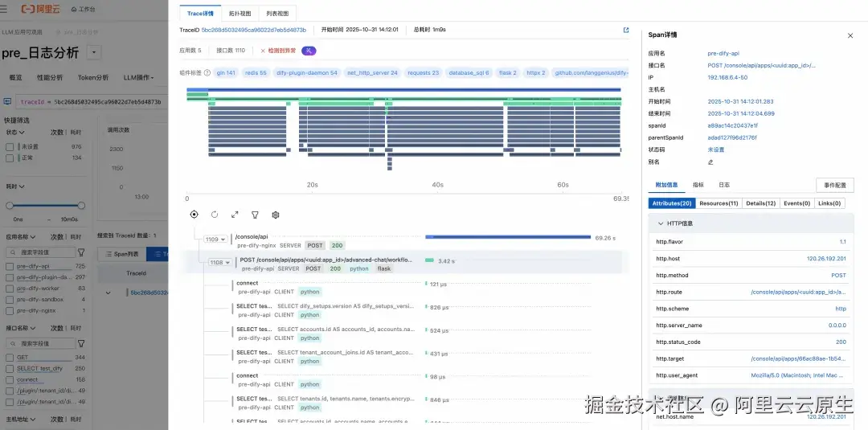The width and height of the screenshot is (868, 430).
Task: Expand the trace row chevron in TraceId table
Action: (x=108, y=293)
